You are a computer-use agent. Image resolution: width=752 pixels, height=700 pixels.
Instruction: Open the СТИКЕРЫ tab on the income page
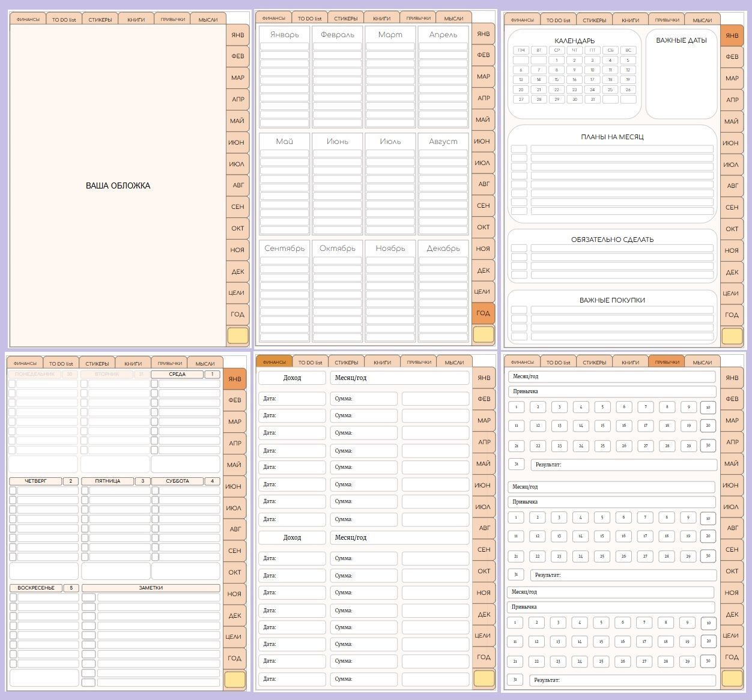pyautogui.click(x=346, y=362)
